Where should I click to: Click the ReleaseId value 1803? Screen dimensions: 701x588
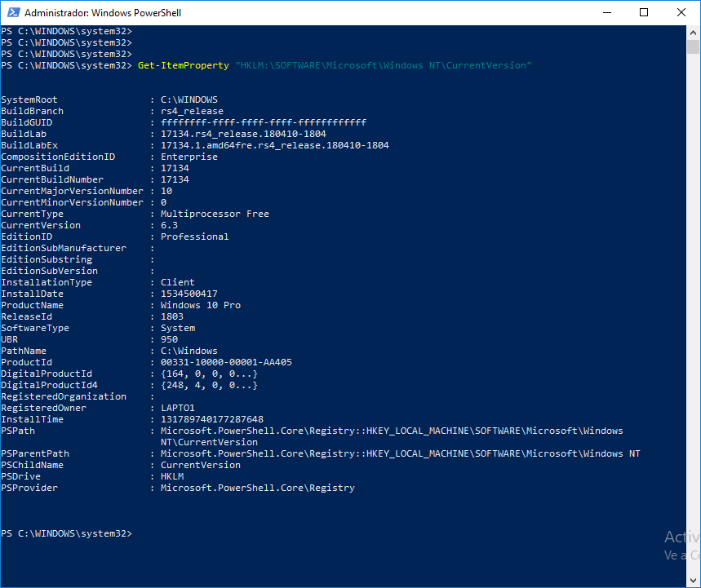(x=172, y=316)
